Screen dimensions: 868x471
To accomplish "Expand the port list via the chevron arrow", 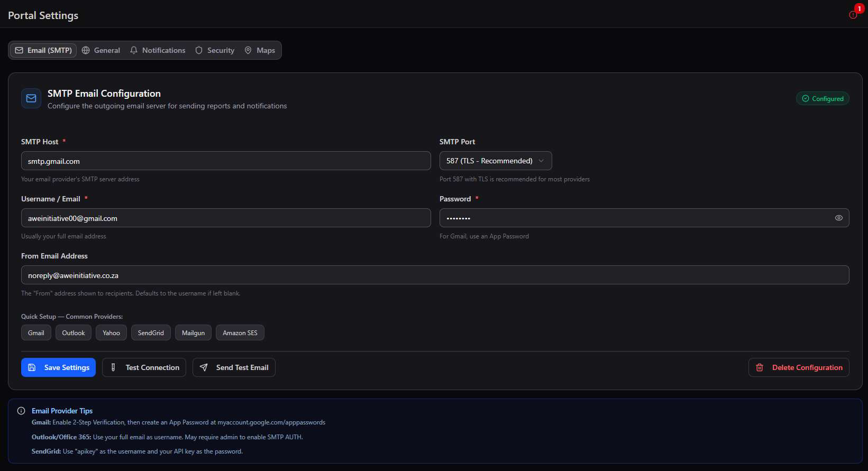I will pyautogui.click(x=541, y=161).
